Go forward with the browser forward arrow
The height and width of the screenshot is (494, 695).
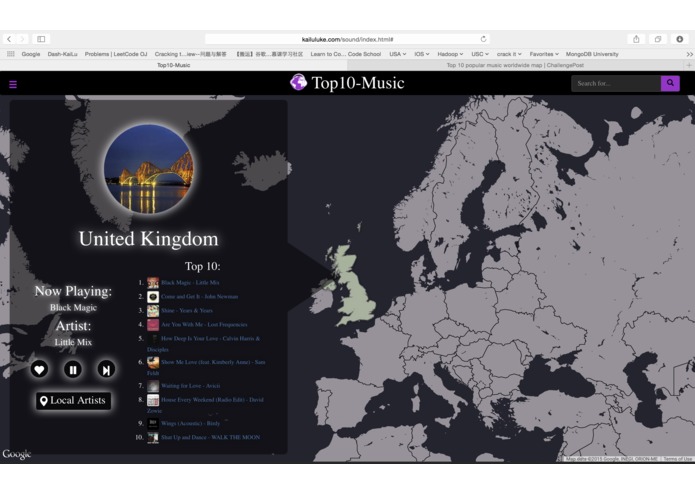[x=22, y=39]
